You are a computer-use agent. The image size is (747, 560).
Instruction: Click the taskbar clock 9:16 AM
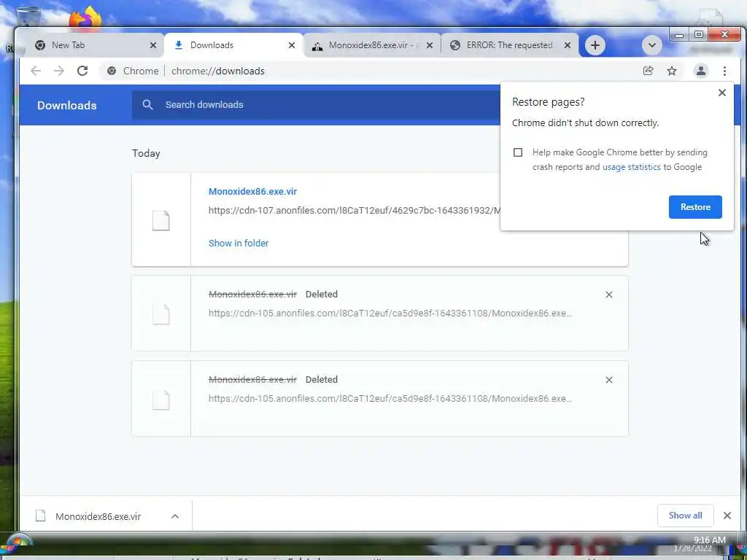(x=709, y=540)
